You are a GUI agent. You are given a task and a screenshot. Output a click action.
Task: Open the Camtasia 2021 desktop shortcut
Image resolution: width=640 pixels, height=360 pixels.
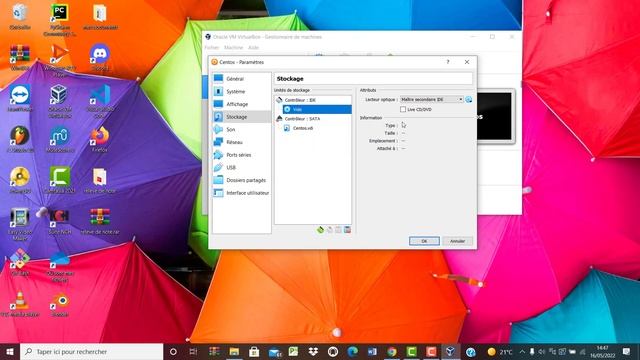point(60,180)
